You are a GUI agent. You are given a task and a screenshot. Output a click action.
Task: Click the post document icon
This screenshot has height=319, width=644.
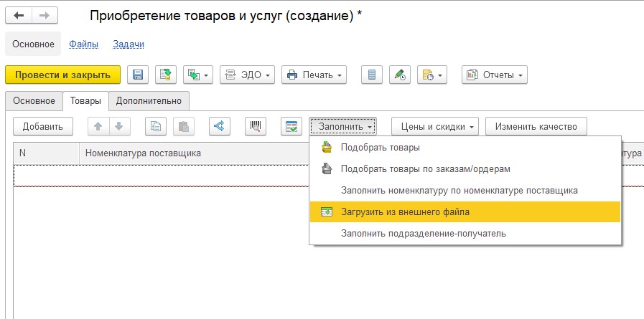click(166, 75)
